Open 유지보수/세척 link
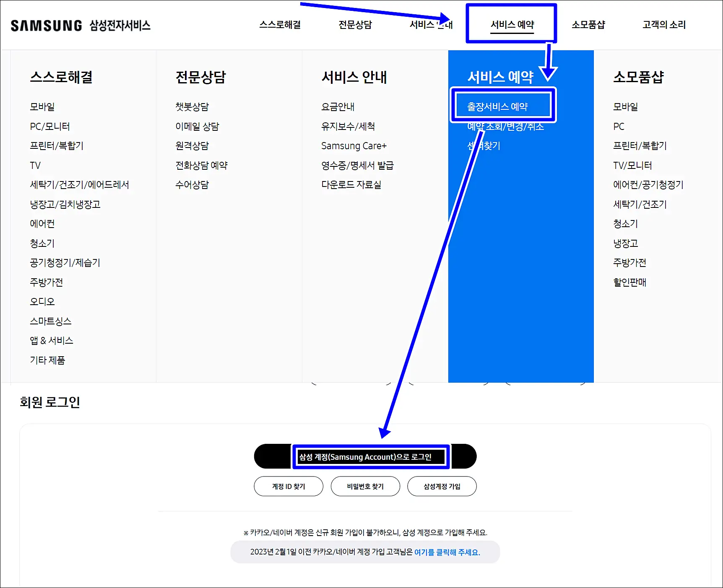 tap(348, 127)
